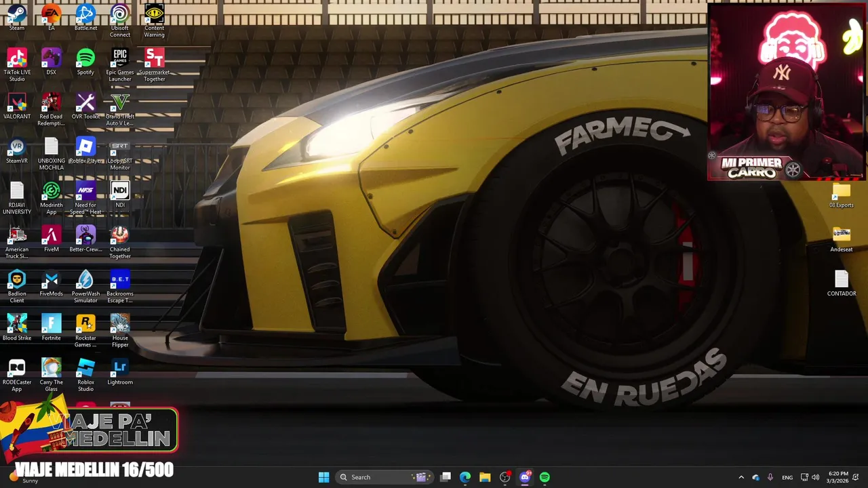The height and width of the screenshot is (488, 868).
Task: Select the DSX desktop icon
Action: pos(51,61)
